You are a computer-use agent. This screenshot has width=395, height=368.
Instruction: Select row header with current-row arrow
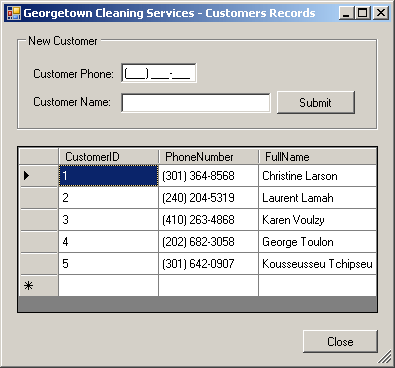pyautogui.click(x=39, y=176)
